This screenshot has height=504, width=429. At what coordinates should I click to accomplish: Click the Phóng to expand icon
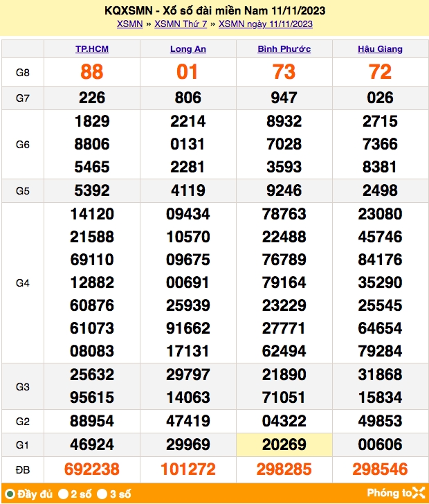[419, 493]
